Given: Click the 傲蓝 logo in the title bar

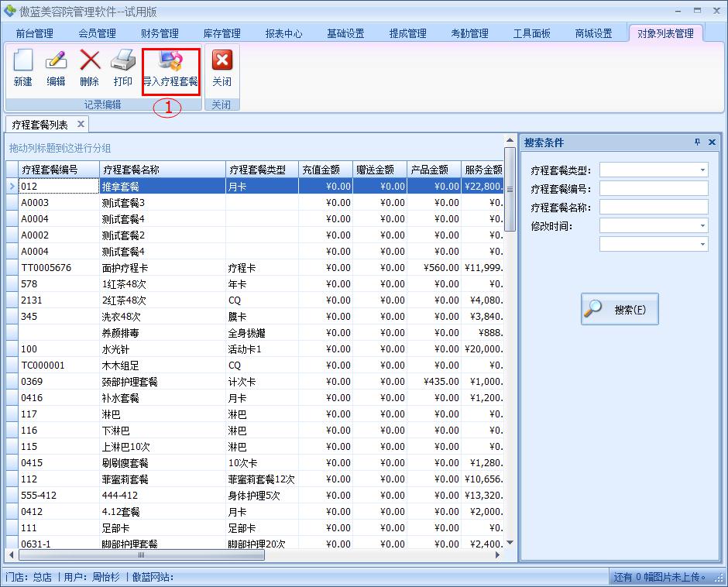Looking at the screenshot, I should (x=9, y=9).
